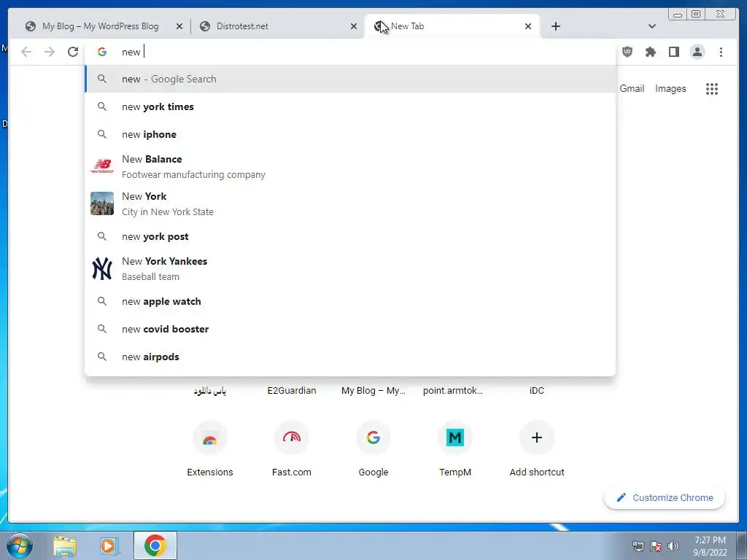The height and width of the screenshot is (560, 747).
Task: Open the یاس دانلود shortcut label
Action: point(209,391)
